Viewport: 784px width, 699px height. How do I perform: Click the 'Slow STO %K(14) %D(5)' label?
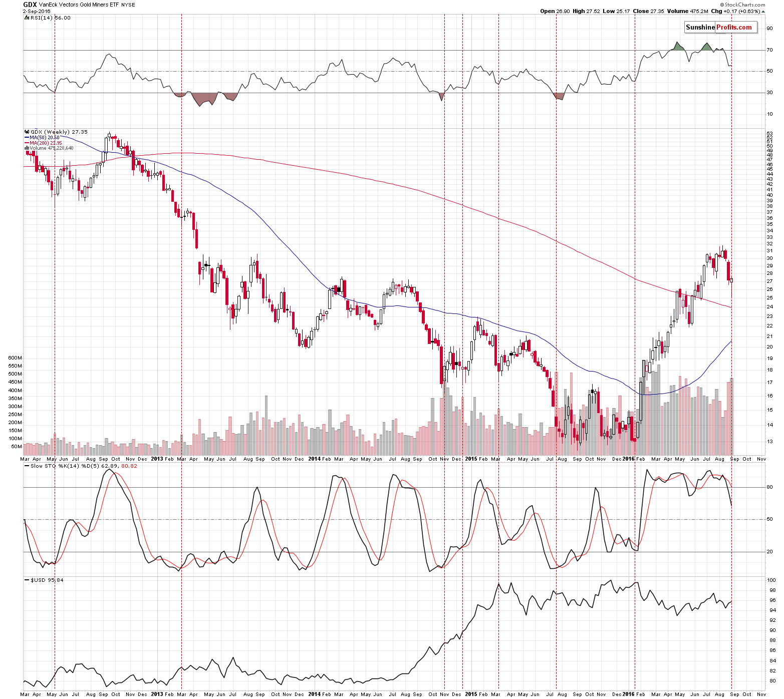pyautogui.click(x=65, y=466)
